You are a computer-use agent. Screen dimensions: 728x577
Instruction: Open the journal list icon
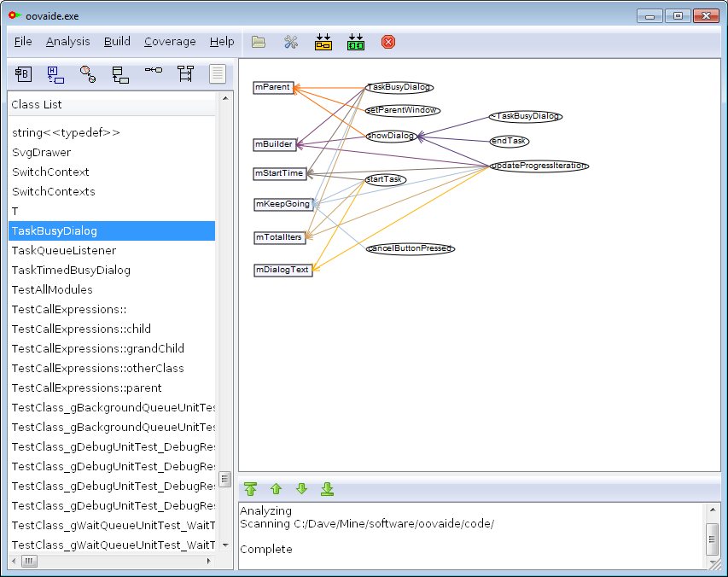218,74
